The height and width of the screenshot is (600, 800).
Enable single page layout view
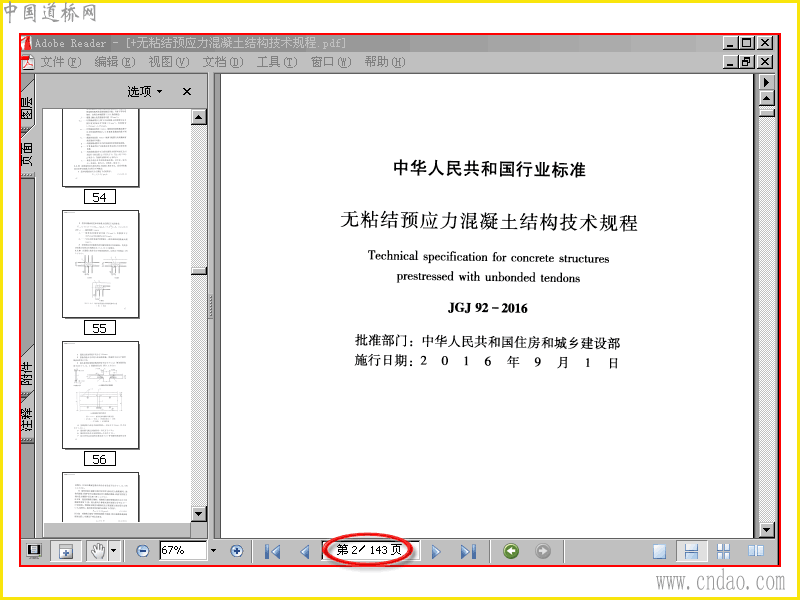[660, 552]
